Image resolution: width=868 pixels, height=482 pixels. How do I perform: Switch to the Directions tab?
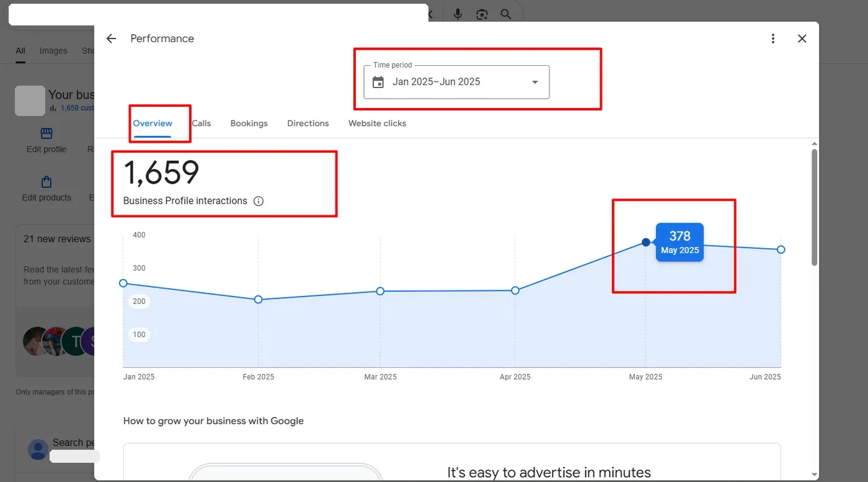pyautogui.click(x=308, y=123)
